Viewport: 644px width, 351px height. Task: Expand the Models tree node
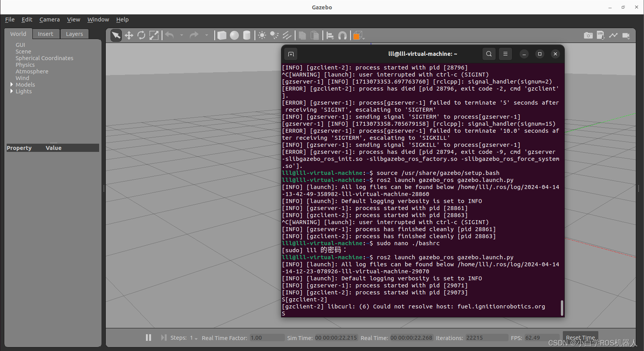click(11, 84)
